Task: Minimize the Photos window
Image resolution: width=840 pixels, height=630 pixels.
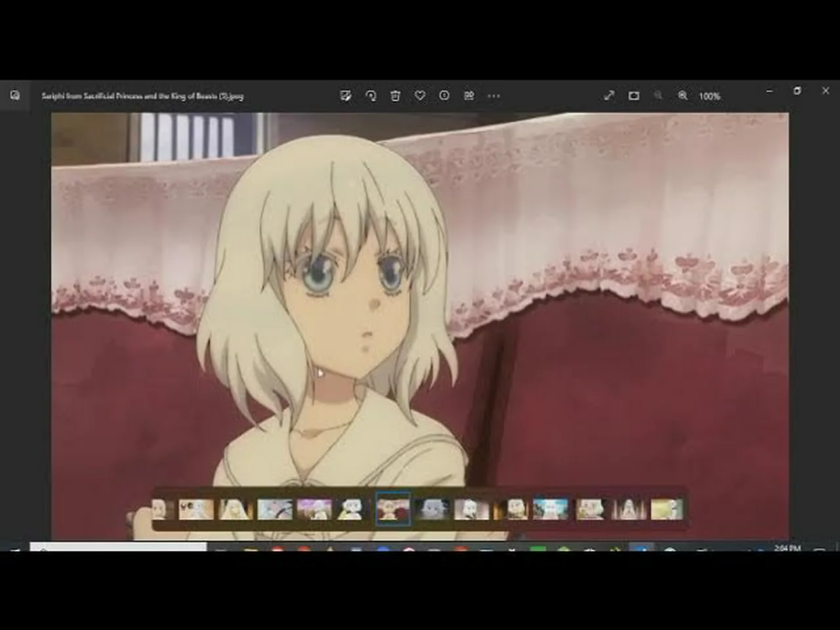Action: tap(769, 91)
